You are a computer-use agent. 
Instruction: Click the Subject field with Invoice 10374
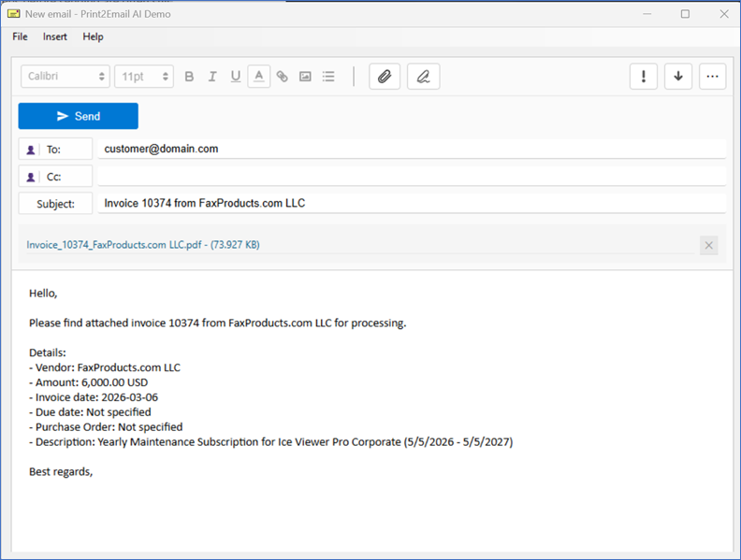412,204
